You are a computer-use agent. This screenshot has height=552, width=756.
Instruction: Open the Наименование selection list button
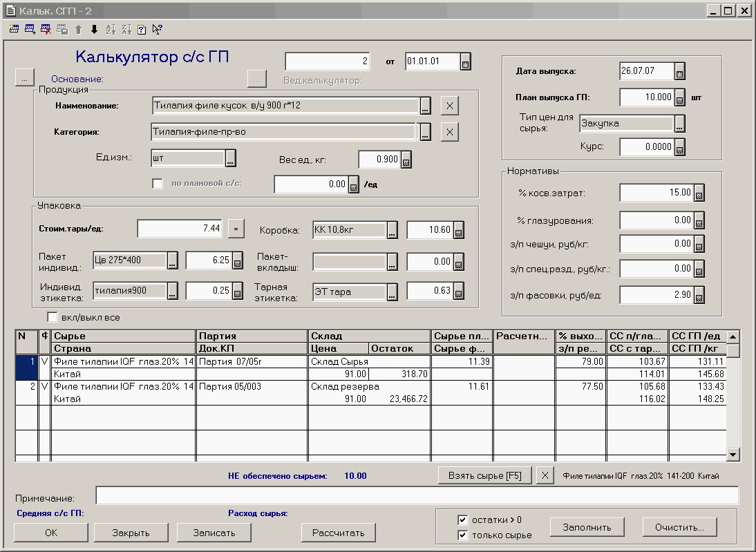click(x=425, y=106)
